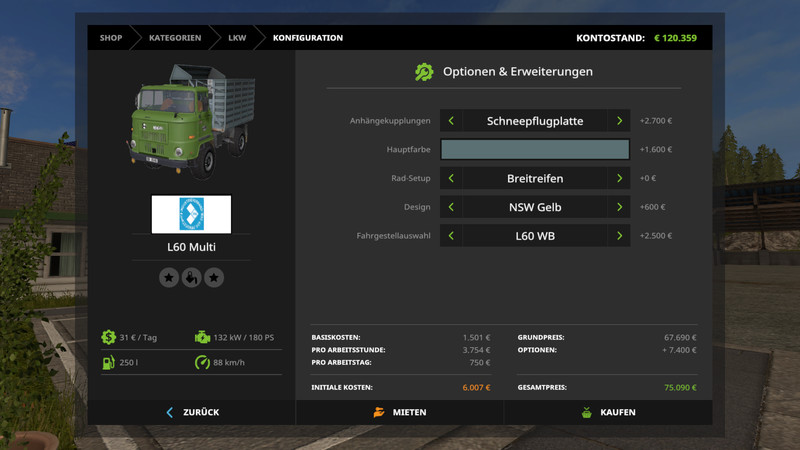Click the ZURÜCK back button
The width and height of the screenshot is (800, 450).
[x=191, y=412]
